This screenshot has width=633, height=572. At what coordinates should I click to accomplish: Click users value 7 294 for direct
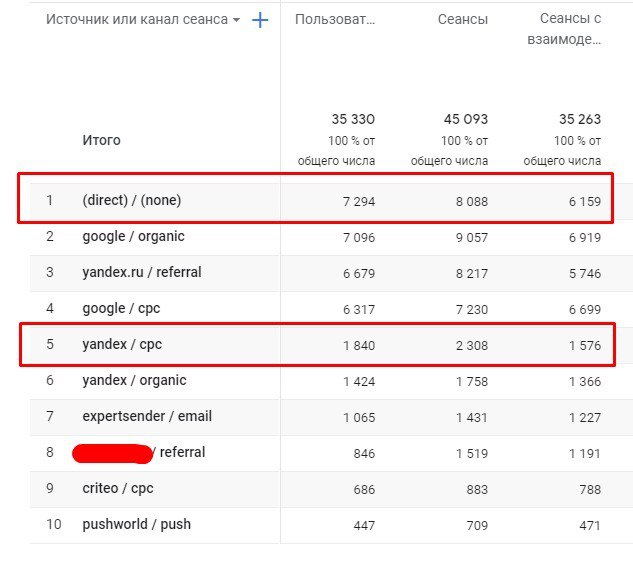tap(359, 201)
